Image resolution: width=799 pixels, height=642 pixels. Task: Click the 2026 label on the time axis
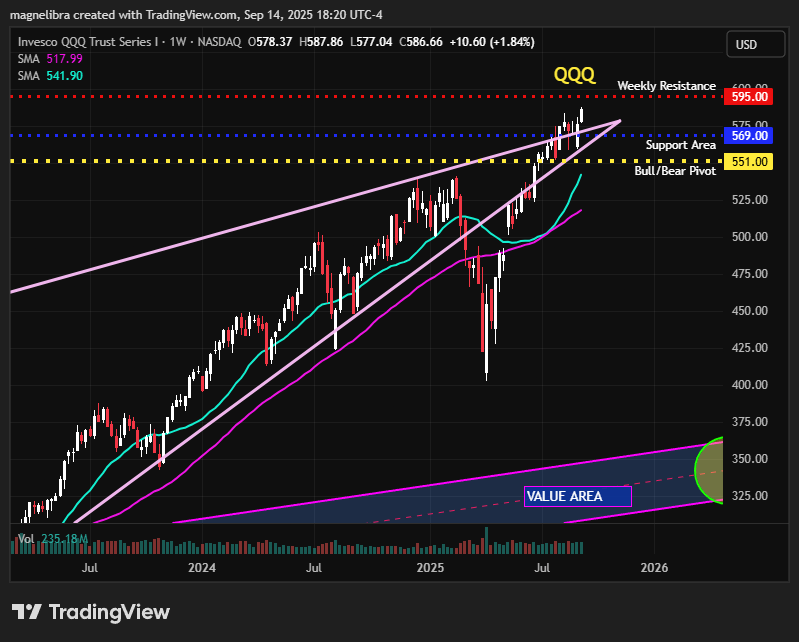(654, 568)
